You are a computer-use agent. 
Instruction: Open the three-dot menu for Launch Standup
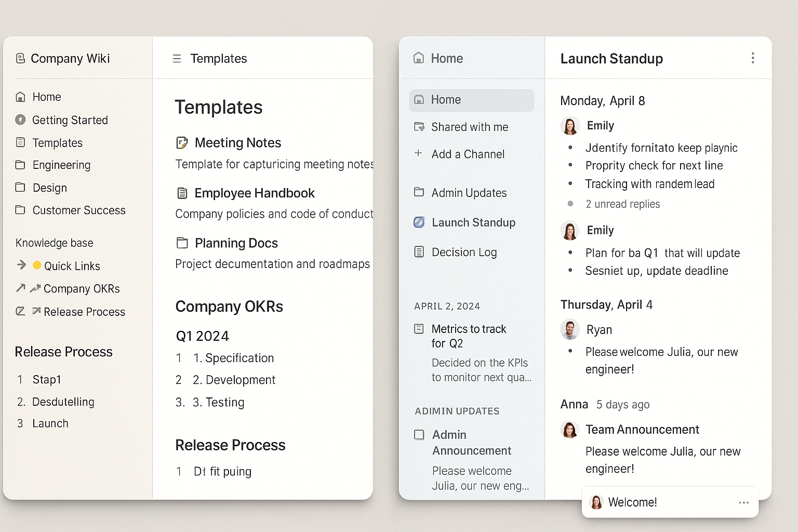pos(752,58)
